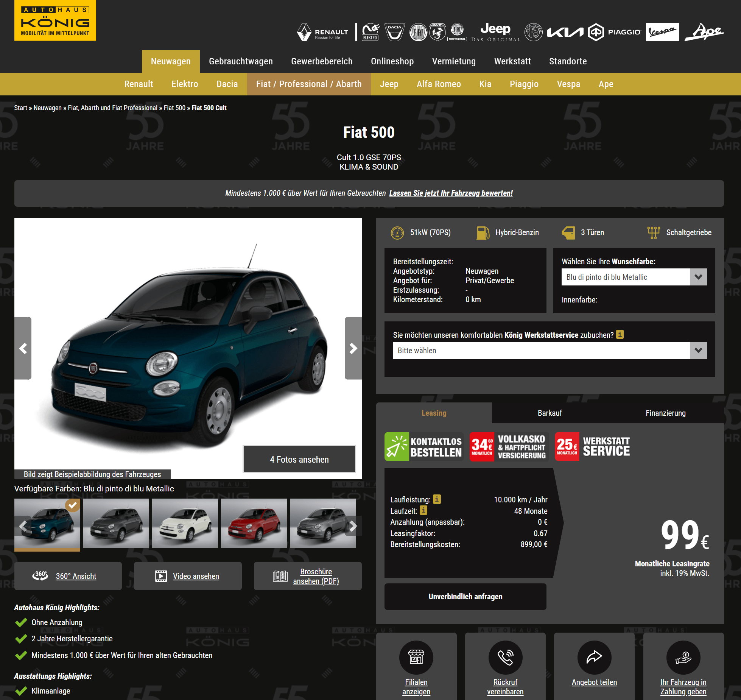Advance color thumbnails to next
The height and width of the screenshot is (700, 741).
353,526
